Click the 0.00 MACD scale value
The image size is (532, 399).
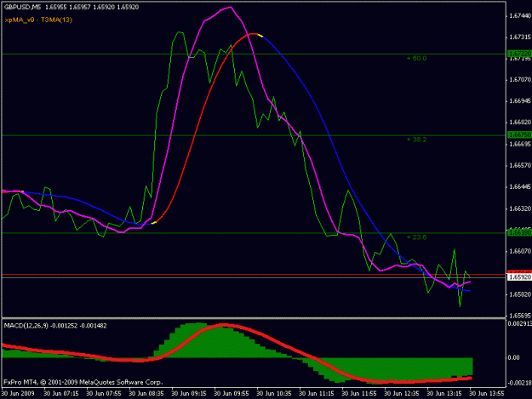pos(513,357)
